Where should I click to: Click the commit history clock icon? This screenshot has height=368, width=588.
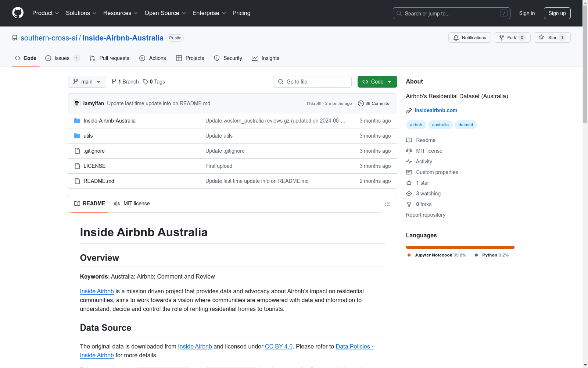[x=361, y=103]
